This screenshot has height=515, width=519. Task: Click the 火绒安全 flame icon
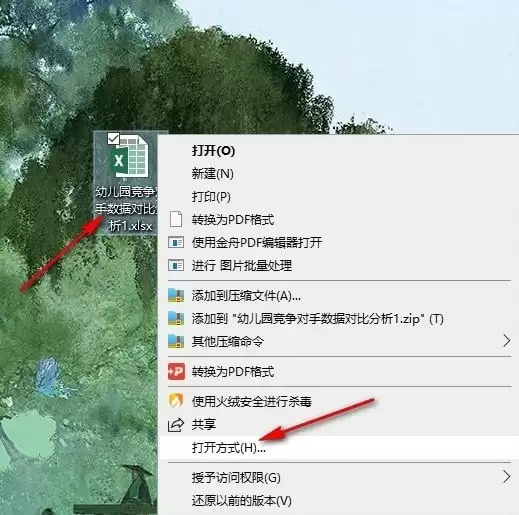[x=176, y=401]
